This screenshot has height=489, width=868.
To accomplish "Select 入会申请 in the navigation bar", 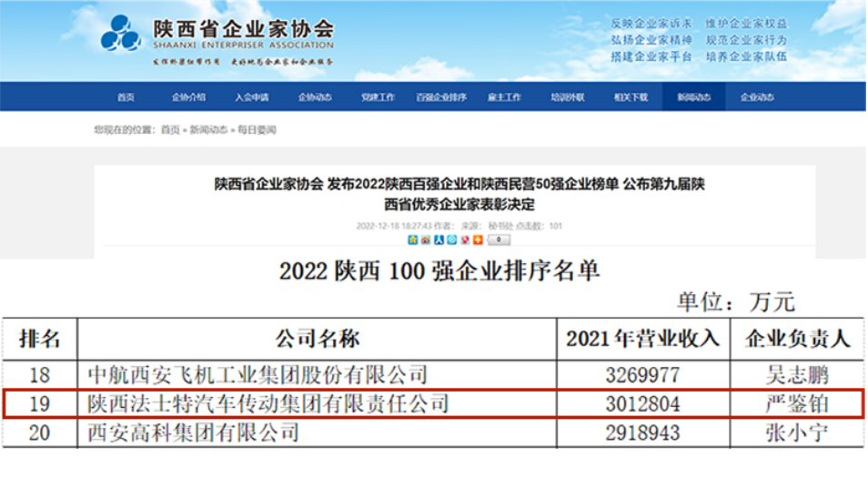I will (x=251, y=97).
